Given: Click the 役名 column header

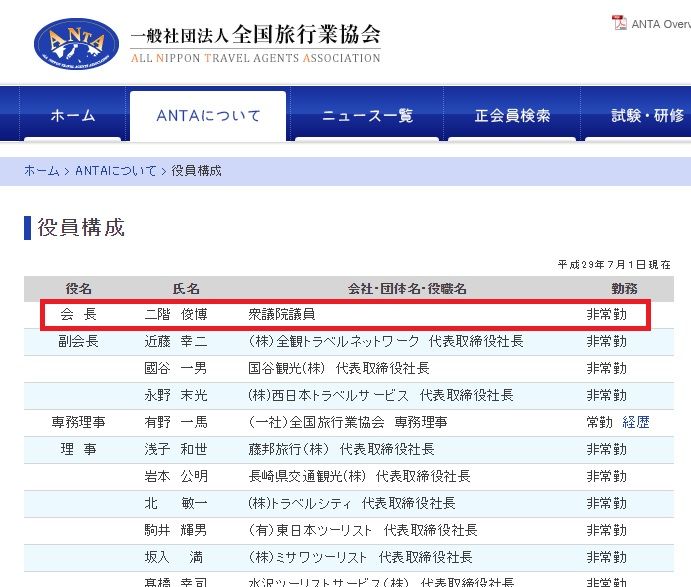Looking at the screenshot, I should point(78,289).
